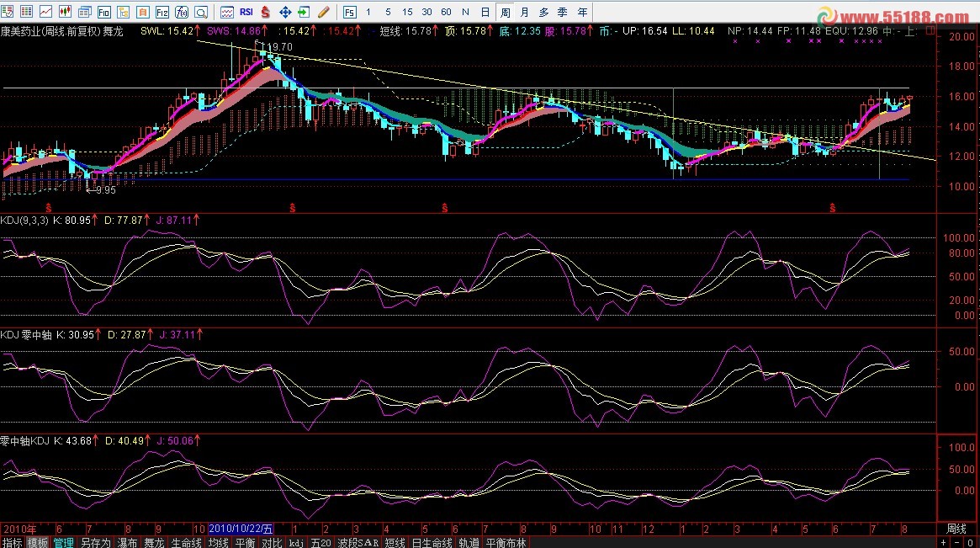
Task: Click the 周线 period label bottom right
Action: [x=956, y=529]
